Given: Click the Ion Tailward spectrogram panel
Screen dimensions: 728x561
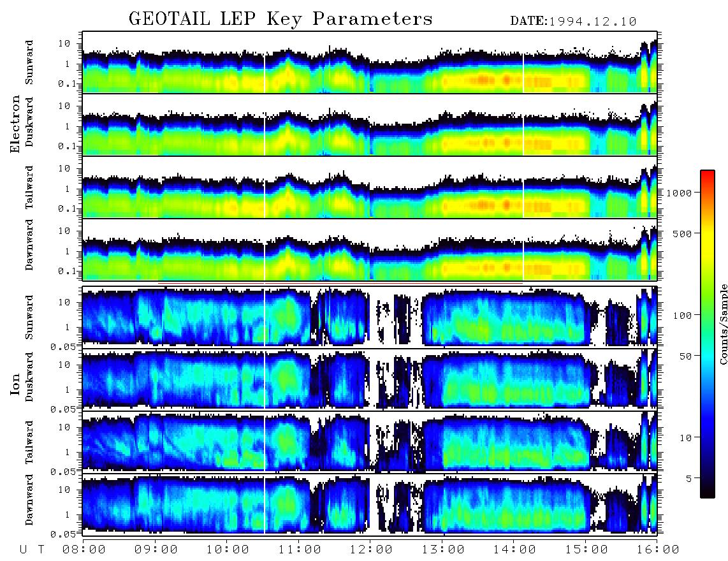Looking at the screenshot, I should click(370, 442).
